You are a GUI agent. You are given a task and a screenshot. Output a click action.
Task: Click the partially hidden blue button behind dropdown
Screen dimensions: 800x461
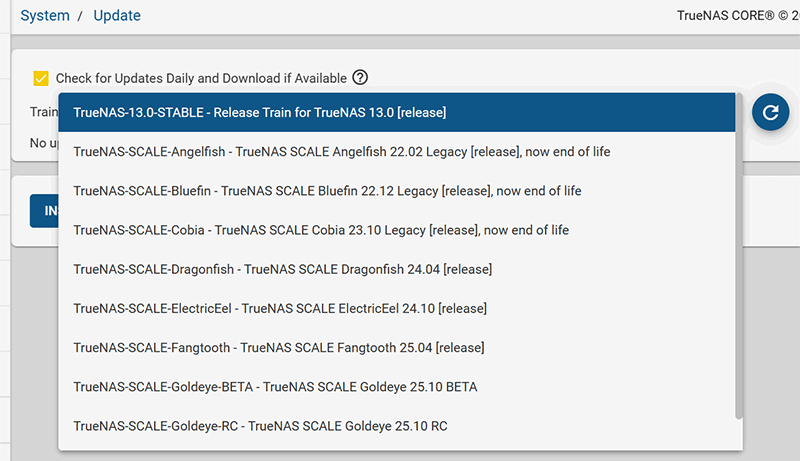44,211
